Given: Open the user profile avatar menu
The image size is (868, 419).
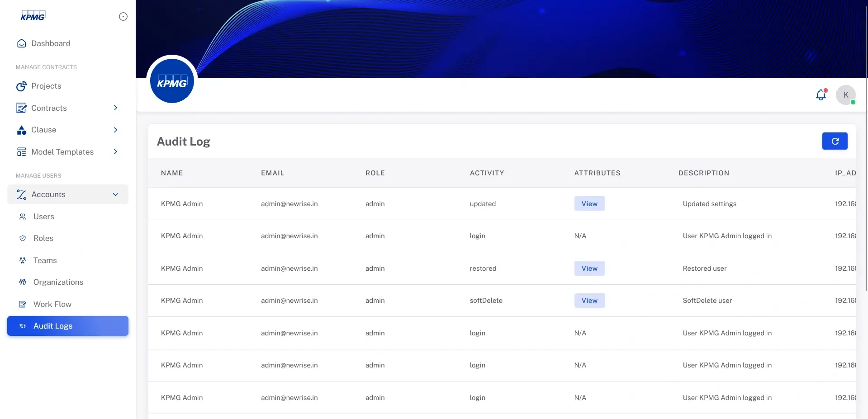Looking at the screenshot, I should 845,95.
